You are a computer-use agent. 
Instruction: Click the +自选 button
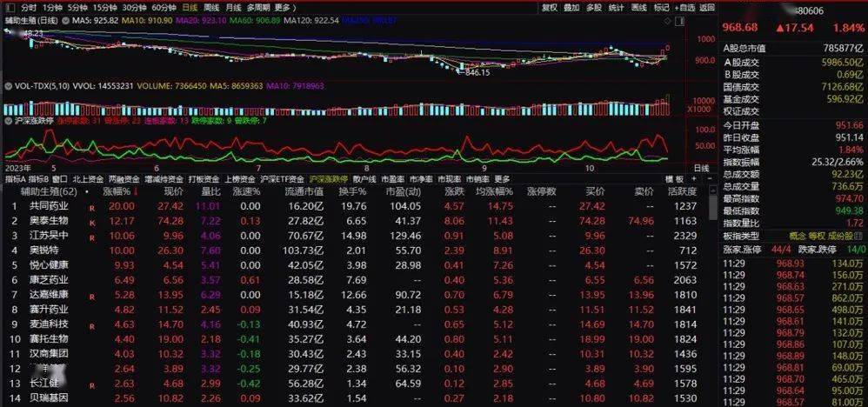click(684, 7)
